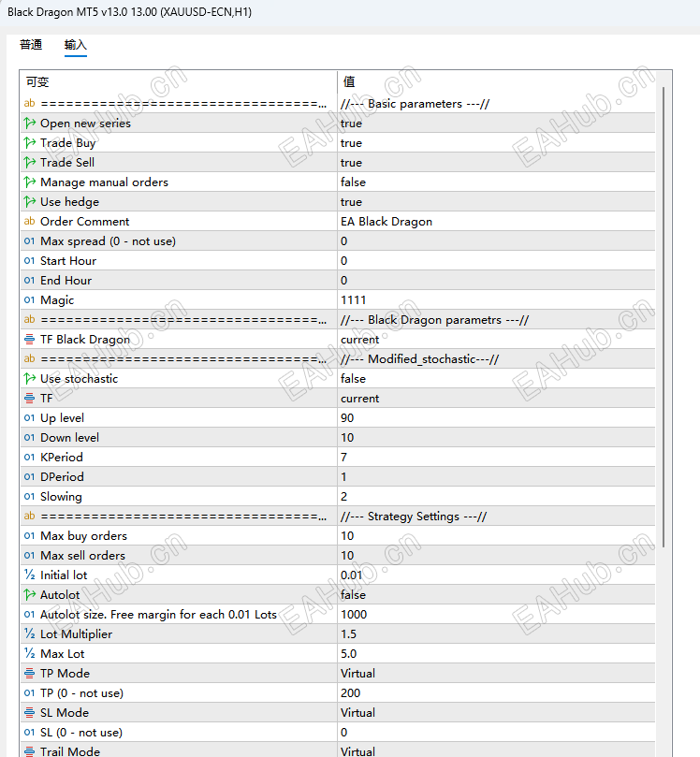
Task: Click the icon beside Manage manual orders
Action: 29,182
